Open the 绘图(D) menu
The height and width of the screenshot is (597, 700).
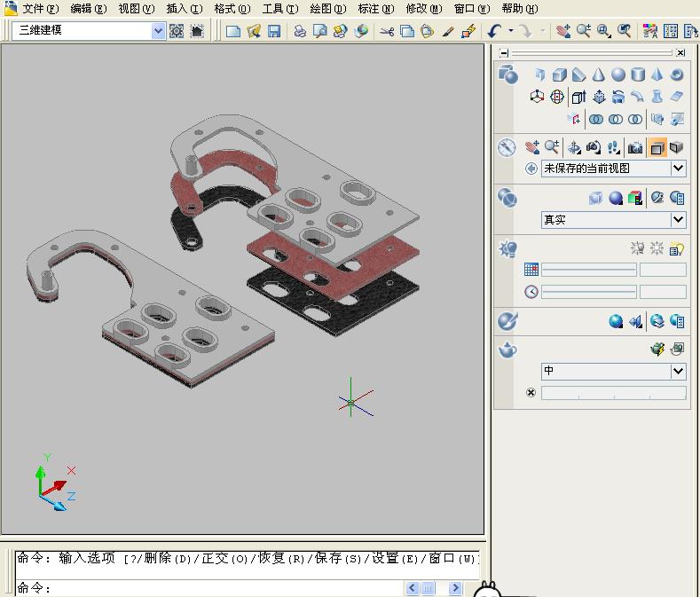(328, 9)
